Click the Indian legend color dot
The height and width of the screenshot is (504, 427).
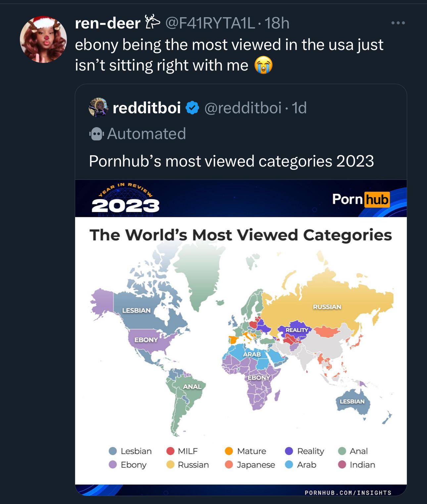(x=342, y=465)
